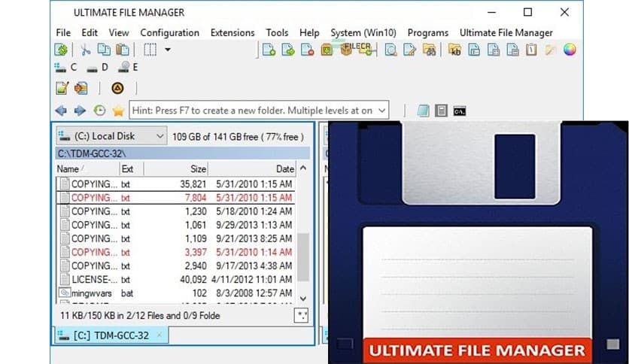Click the Cut scissors icon

[85, 50]
